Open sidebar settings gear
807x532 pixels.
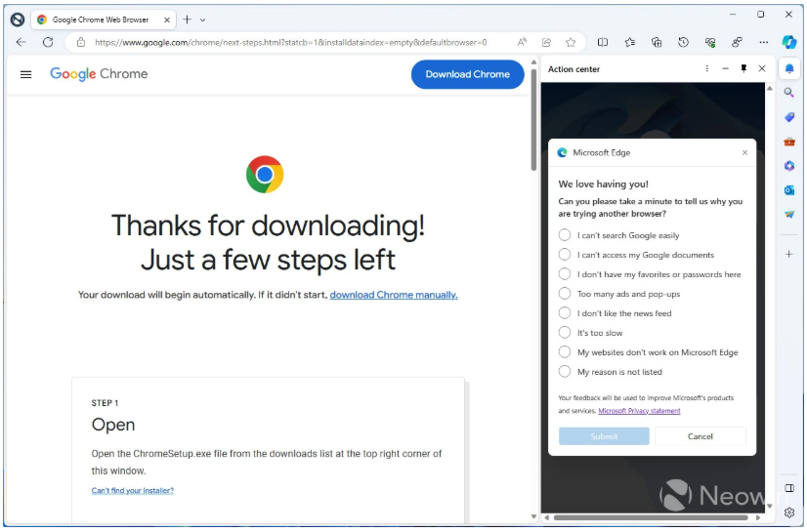(x=789, y=512)
